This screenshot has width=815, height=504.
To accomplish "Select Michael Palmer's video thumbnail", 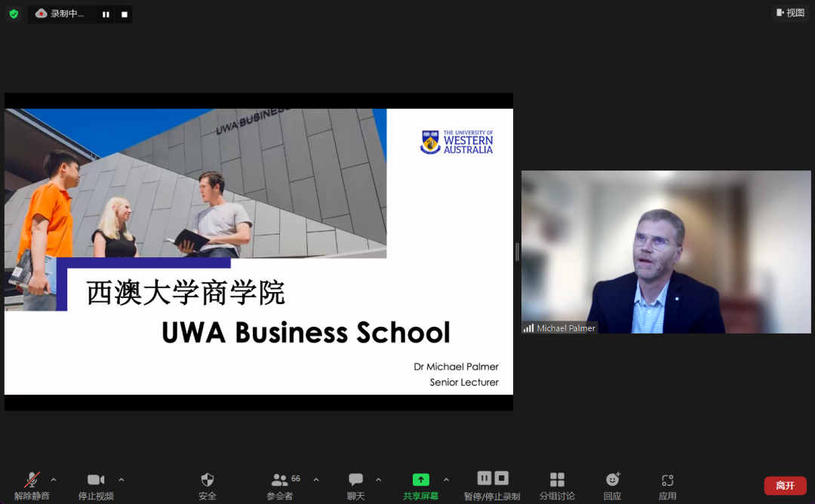I will [666, 252].
